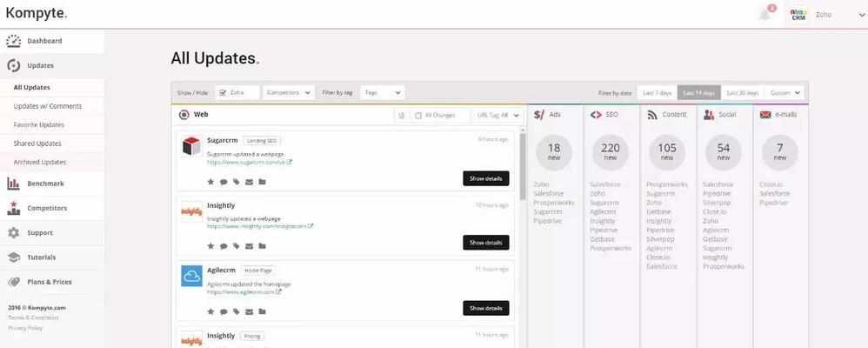This screenshot has height=348, width=868.
Task: Click the Ads dollar icon
Action: pos(539,115)
